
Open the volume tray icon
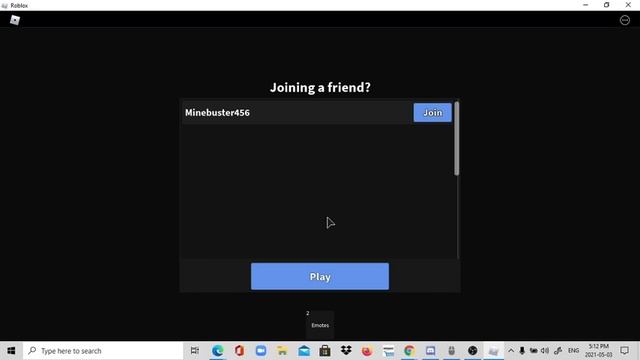tap(545, 351)
